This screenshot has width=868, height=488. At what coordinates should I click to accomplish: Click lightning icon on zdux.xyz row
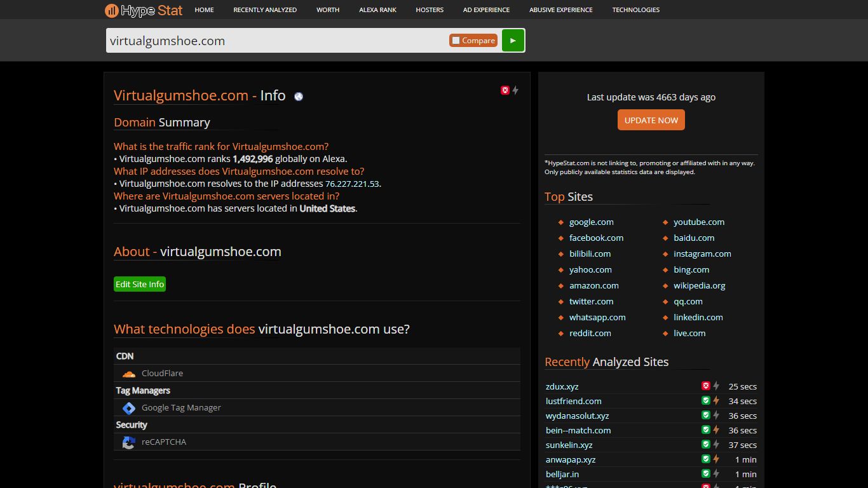[x=716, y=386]
